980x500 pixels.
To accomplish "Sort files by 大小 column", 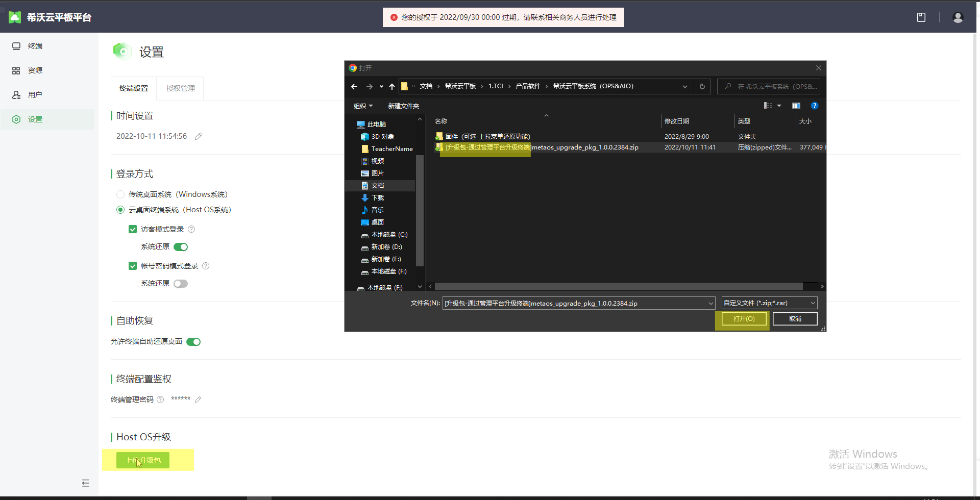I will click(811, 121).
